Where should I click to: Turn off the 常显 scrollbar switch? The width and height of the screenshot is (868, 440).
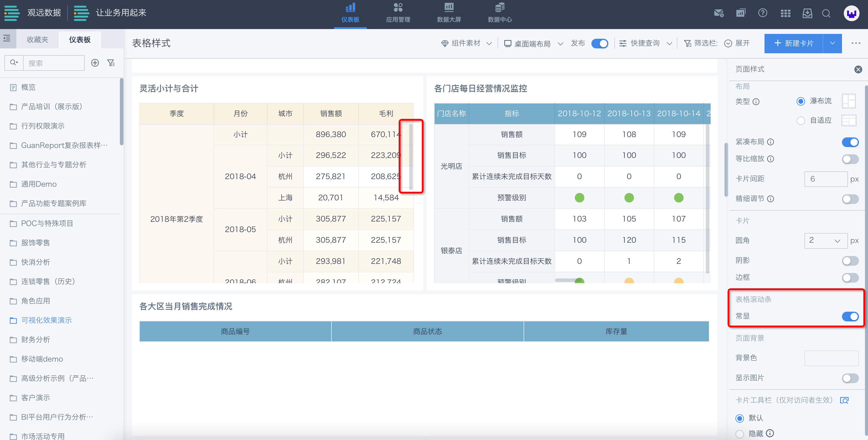(850, 316)
